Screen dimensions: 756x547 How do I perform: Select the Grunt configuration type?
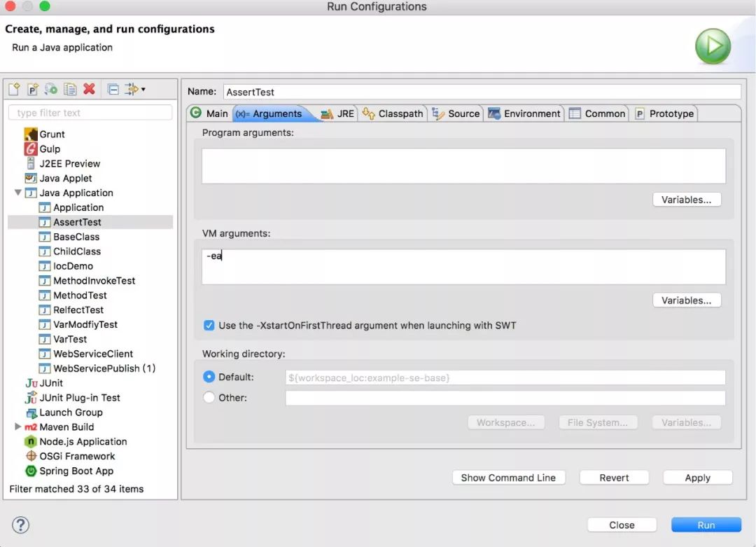tap(44, 134)
